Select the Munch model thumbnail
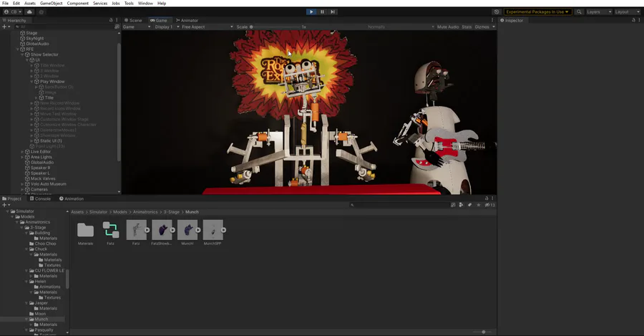Screen dimensions: 644x336 (x=187, y=230)
